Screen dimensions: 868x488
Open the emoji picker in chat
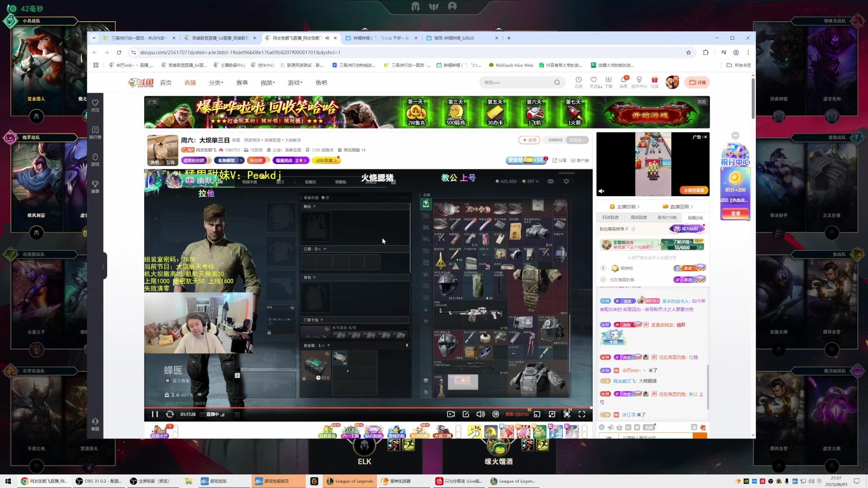click(x=602, y=427)
